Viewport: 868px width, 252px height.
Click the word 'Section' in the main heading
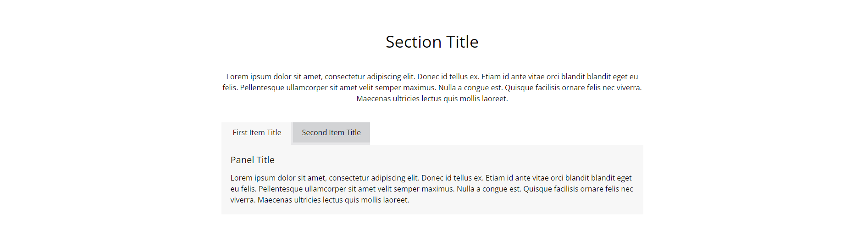coord(414,42)
